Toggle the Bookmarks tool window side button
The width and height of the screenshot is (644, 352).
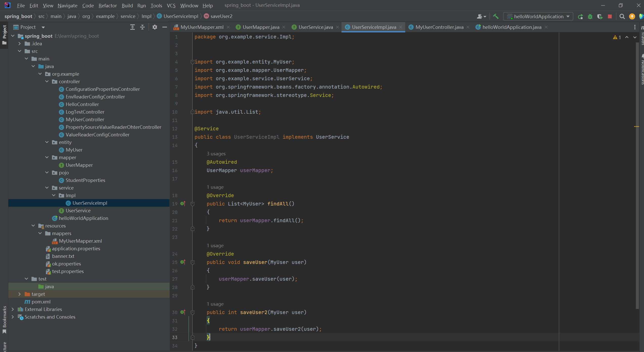(4, 319)
